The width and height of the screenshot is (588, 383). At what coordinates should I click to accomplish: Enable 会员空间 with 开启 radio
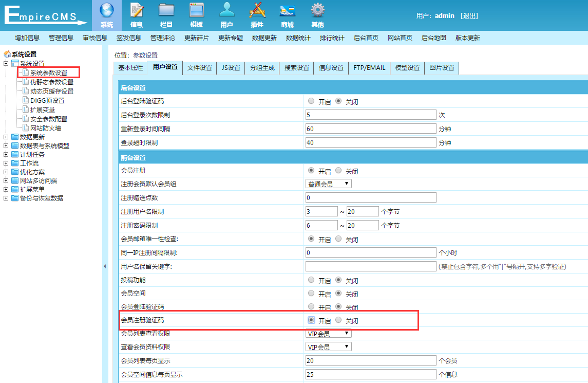311,293
